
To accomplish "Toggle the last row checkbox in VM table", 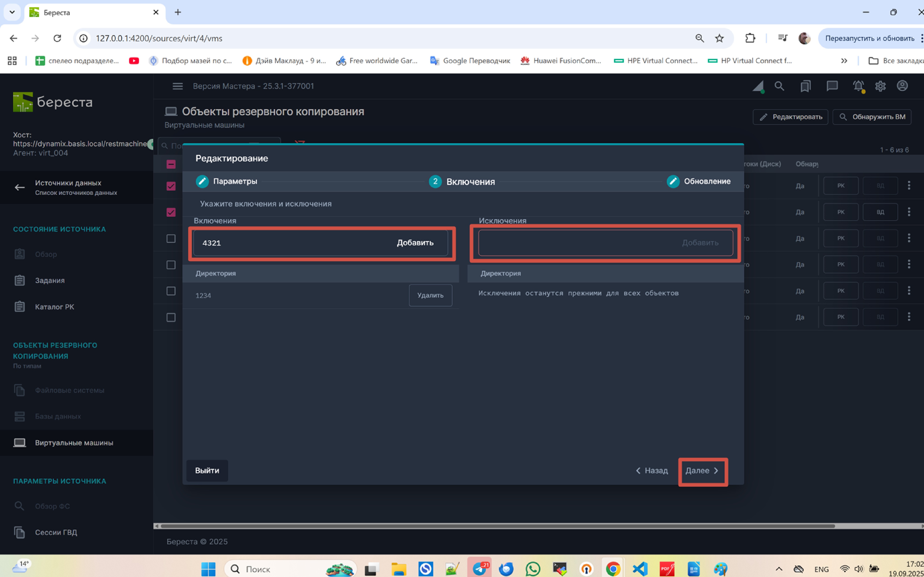I will point(171,317).
